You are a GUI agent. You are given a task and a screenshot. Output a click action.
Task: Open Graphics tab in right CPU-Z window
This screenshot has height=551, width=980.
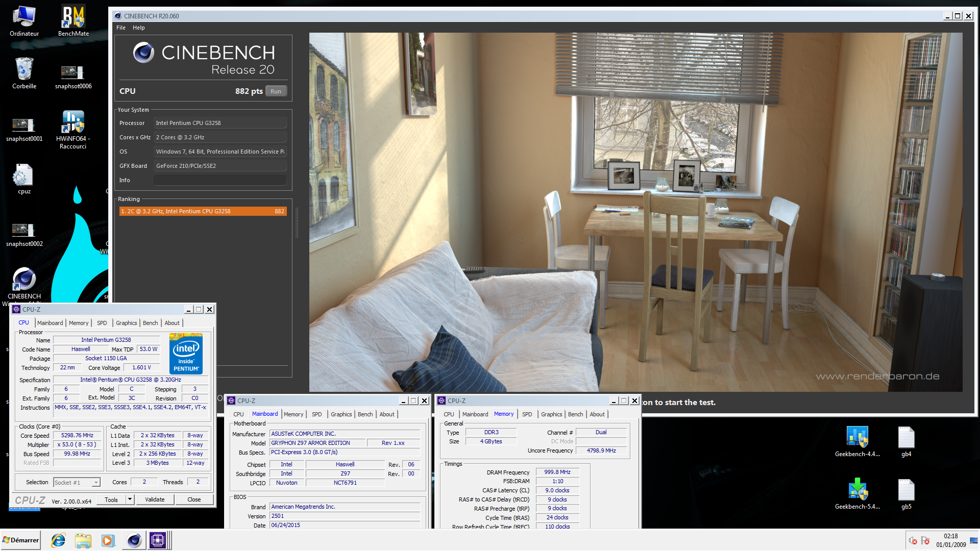(x=551, y=414)
